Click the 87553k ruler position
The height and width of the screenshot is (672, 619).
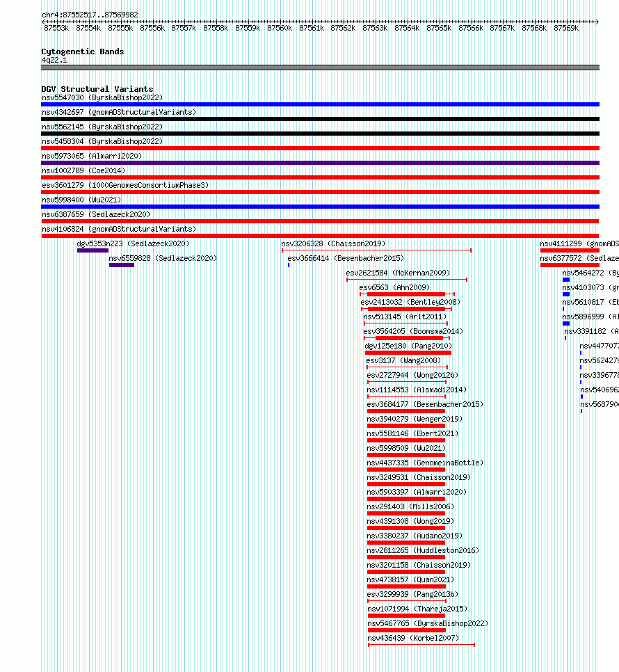tap(56, 28)
